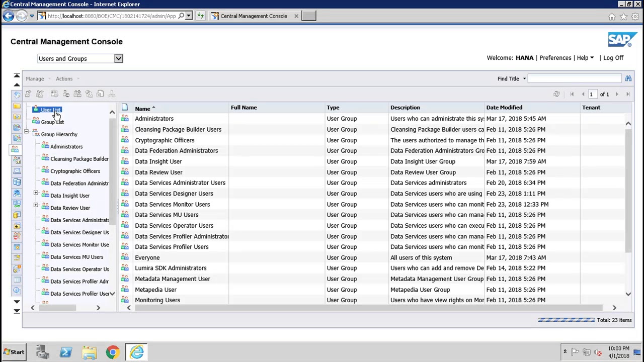Image resolution: width=644 pixels, height=362 pixels.
Task: Open new blank browser tab
Action: tap(309, 16)
